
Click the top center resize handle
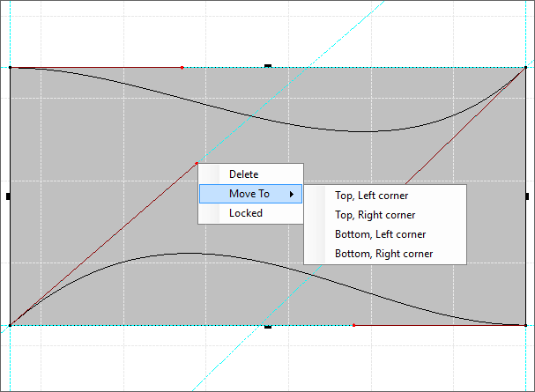pos(268,66)
